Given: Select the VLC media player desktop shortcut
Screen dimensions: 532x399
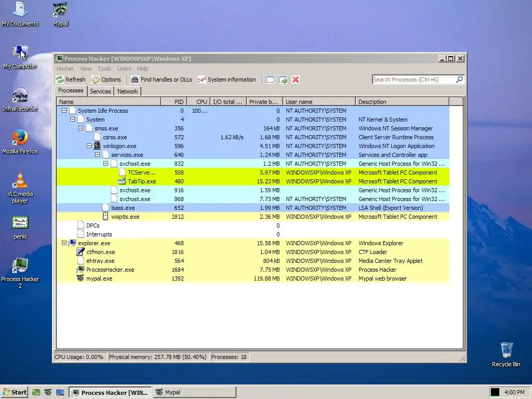Looking at the screenshot, I should tap(20, 188).
